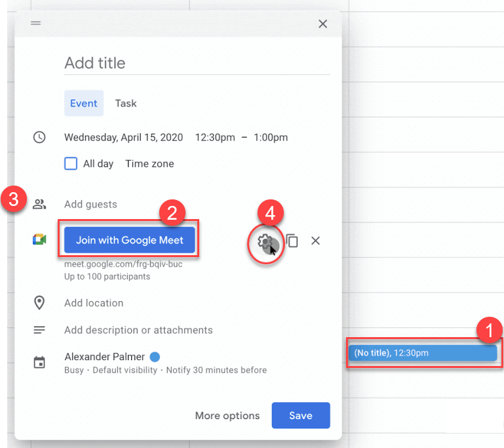Click the meet.google.com/frg-bqiv-buc link text

[x=123, y=264]
